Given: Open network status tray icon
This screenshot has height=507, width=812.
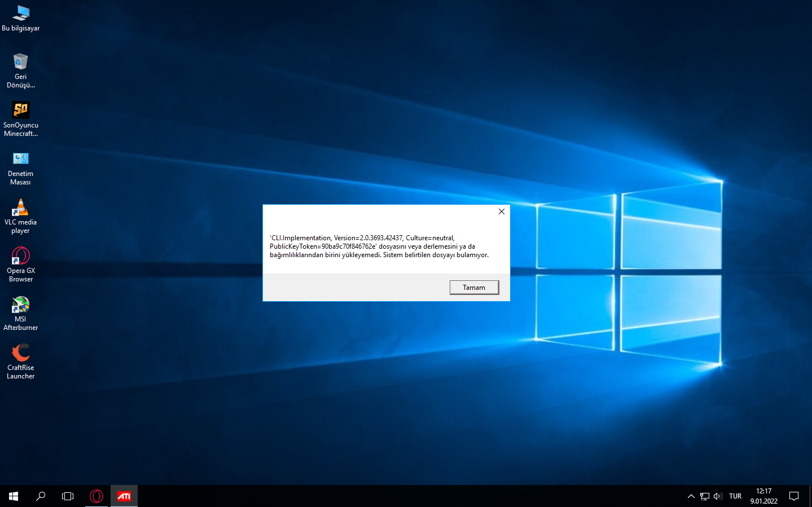Looking at the screenshot, I should point(705,496).
